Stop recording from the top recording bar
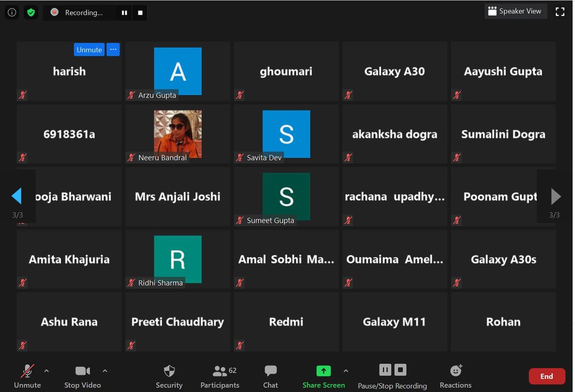The image size is (575, 392). pos(140,13)
